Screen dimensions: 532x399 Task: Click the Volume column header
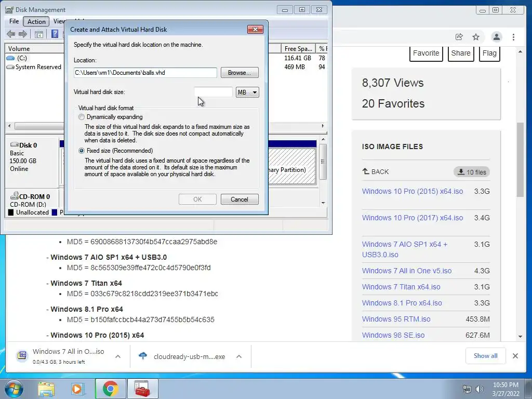click(34, 49)
